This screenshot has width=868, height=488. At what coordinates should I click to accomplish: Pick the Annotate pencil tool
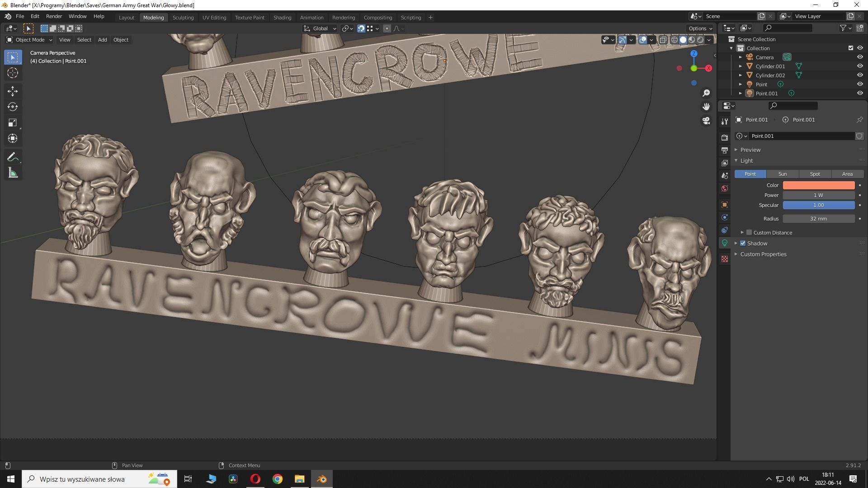tap(13, 157)
